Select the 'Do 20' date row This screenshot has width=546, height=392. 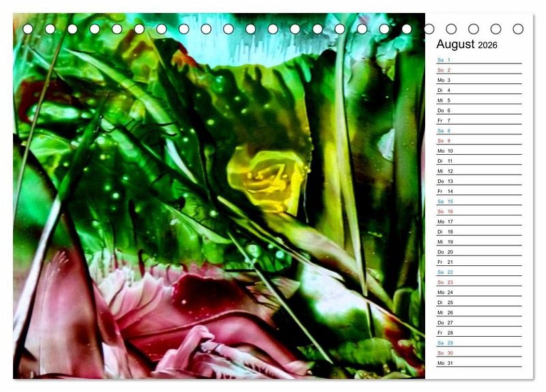pyautogui.click(x=479, y=252)
